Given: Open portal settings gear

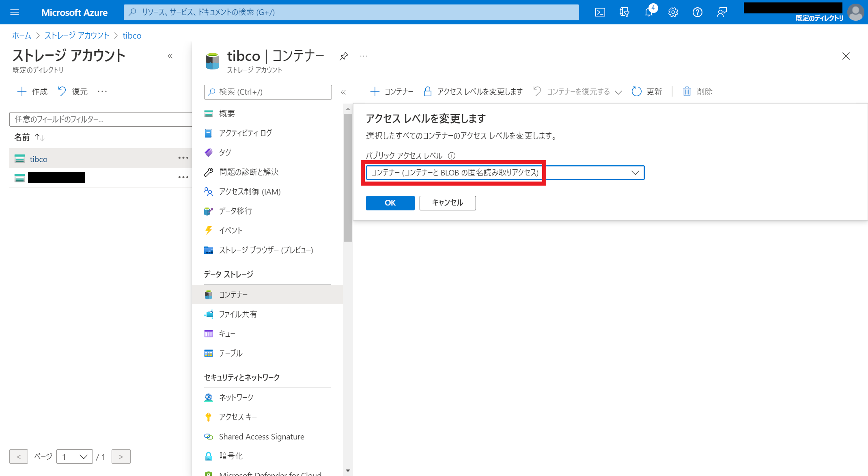Looking at the screenshot, I should [x=673, y=12].
